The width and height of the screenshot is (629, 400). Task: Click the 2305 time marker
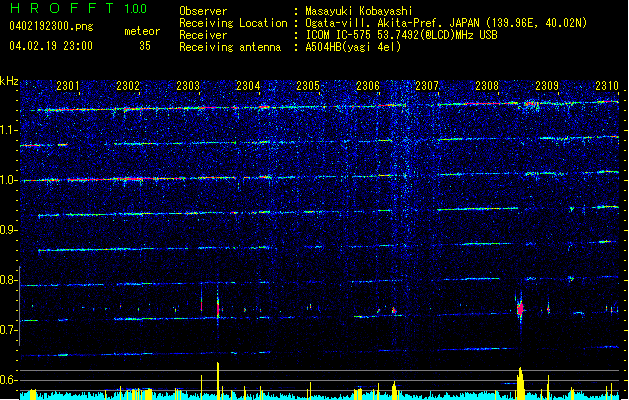[x=308, y=86]
